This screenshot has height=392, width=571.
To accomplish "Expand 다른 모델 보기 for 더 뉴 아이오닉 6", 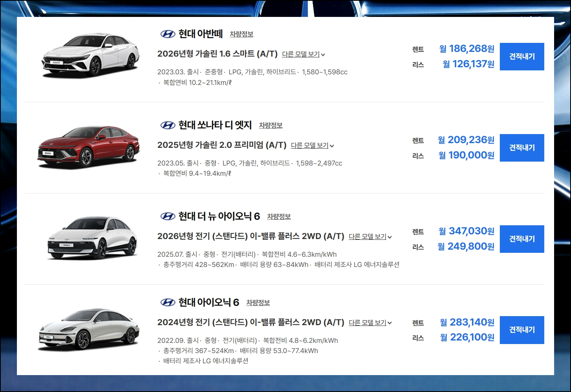I will tap(370, 237).
